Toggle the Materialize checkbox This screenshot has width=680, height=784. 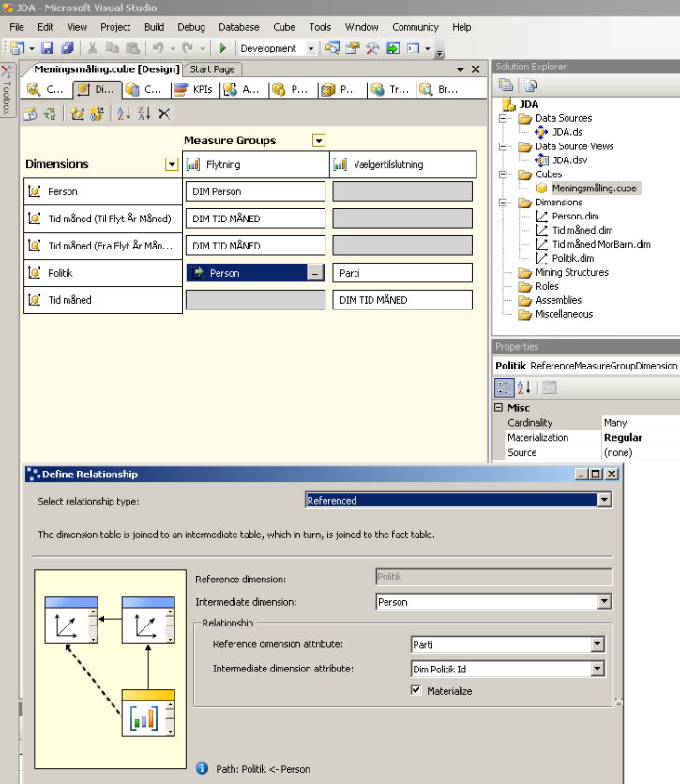(416, 690)
